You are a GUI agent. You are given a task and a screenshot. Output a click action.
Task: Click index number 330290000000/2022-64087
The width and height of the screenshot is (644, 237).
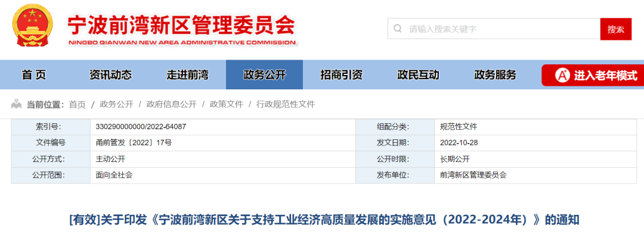pos(141,127)
